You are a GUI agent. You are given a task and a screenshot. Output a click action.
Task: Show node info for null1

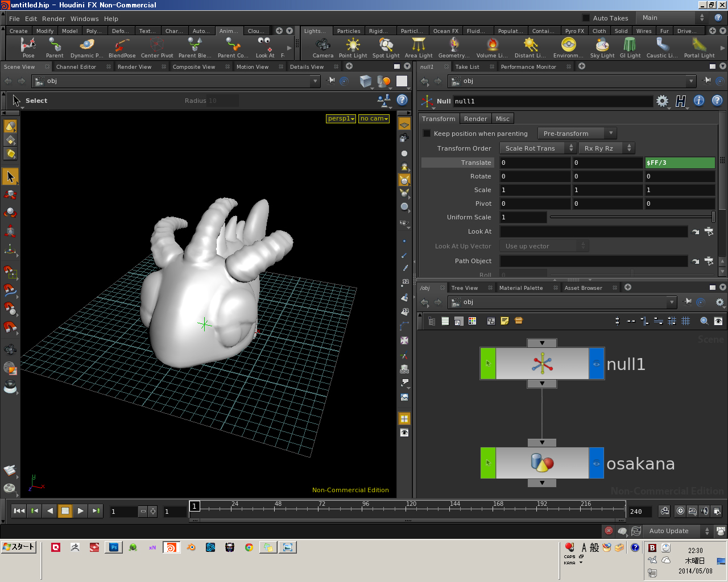[699, 101]
